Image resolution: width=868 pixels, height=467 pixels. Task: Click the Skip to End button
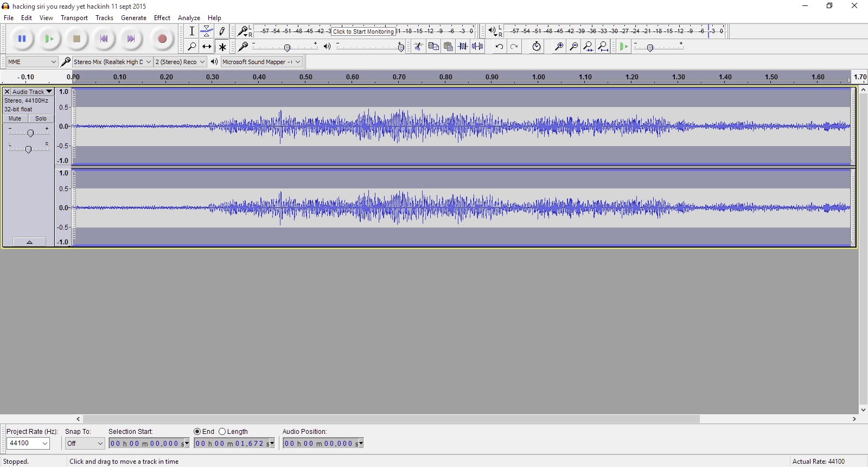pyautogui.click(x=131, y=39)
